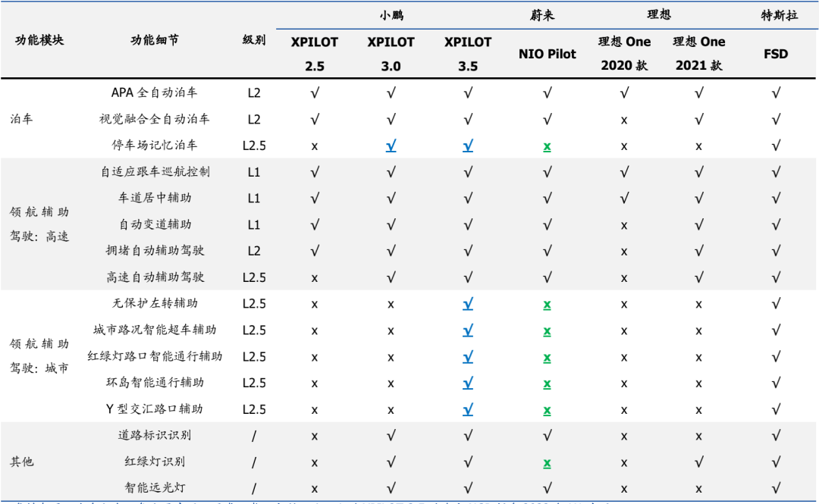Click XPILOT 3.0 x in 环岛智能通行辅助 row

click(x=391, y=384)
